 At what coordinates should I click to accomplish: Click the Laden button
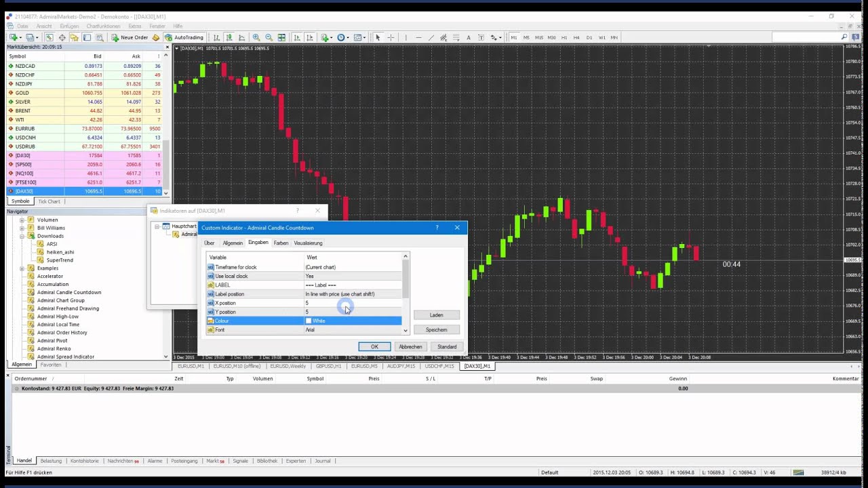[x=437, y=315]
